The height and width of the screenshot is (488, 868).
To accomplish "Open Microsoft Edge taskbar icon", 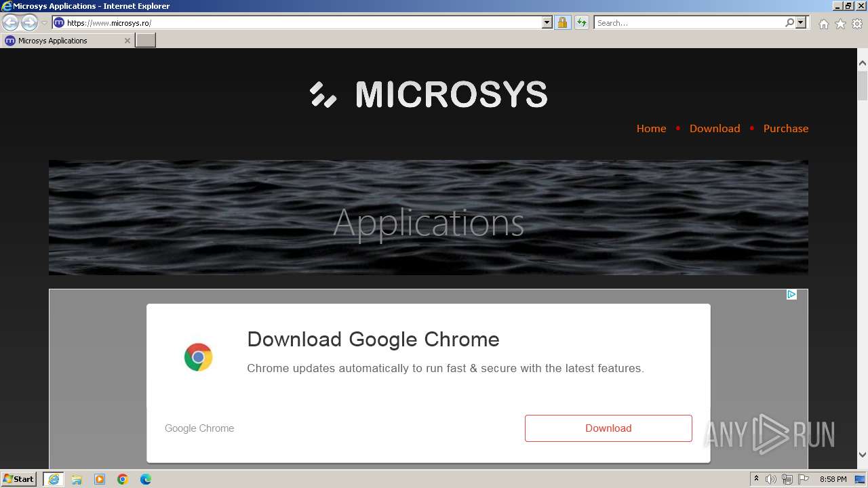I will (146, 479).
